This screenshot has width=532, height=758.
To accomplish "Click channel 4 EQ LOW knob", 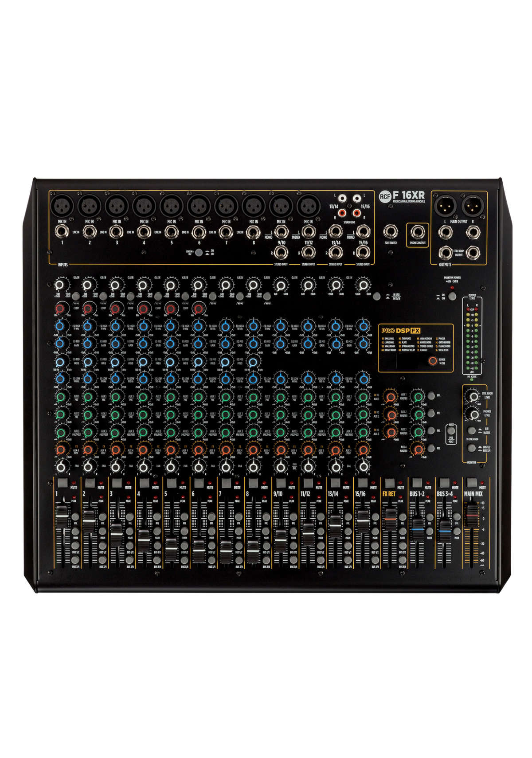I will (x=144, y=379).
